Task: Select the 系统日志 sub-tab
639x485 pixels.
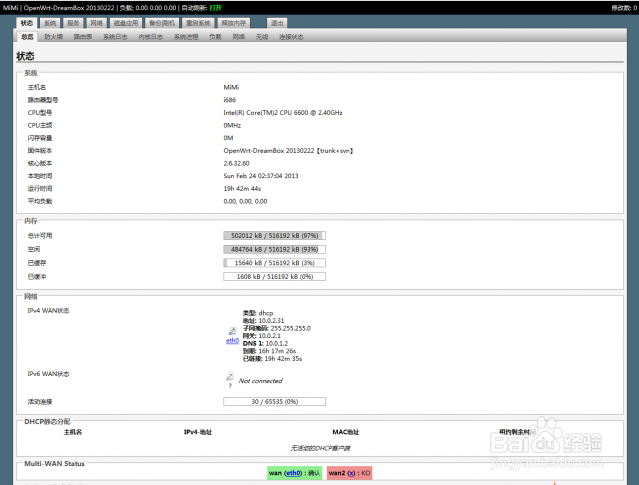Action: point(115,37)
